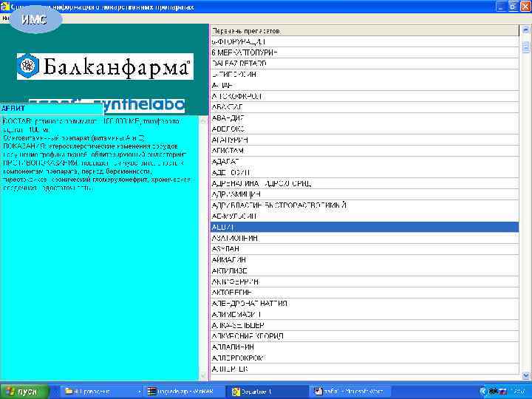Switch to Microsoft Word taskbar button
Image resolution: width=532 pixels, height=399 pixels.
[349, 392]
